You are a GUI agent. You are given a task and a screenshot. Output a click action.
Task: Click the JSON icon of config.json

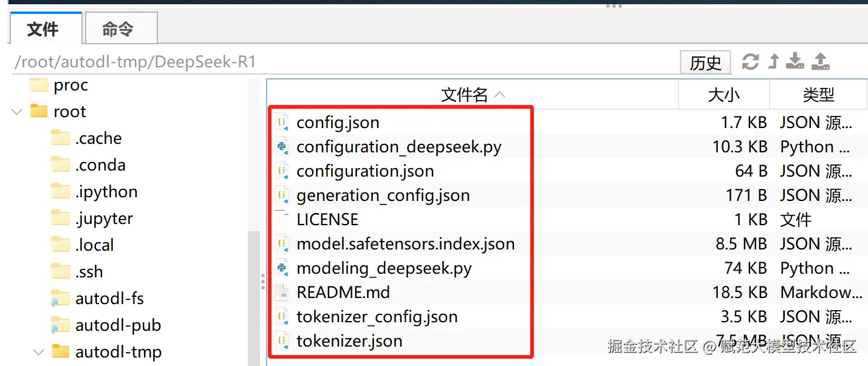pyautogui.click(x=282, y=123)
